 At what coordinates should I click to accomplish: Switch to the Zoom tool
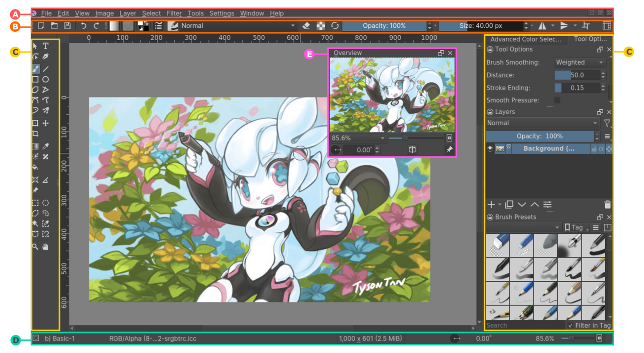point(36,246)
